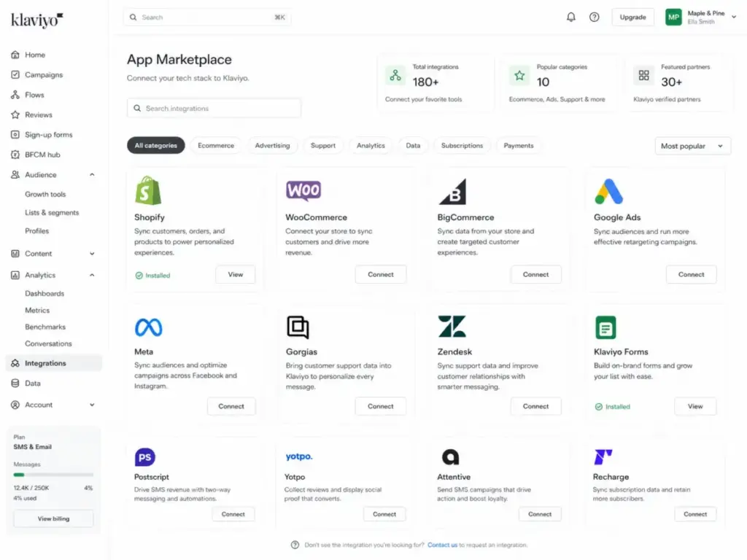Filter by Support category
The image size is (747, 560).
[323, 146]
